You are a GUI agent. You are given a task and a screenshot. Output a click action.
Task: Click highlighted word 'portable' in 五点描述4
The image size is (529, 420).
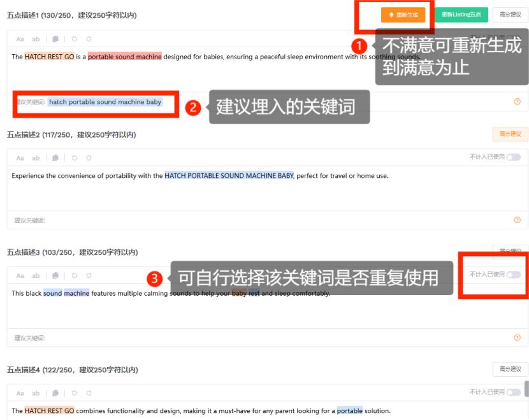pyautogui.click(x=350, y=410)
